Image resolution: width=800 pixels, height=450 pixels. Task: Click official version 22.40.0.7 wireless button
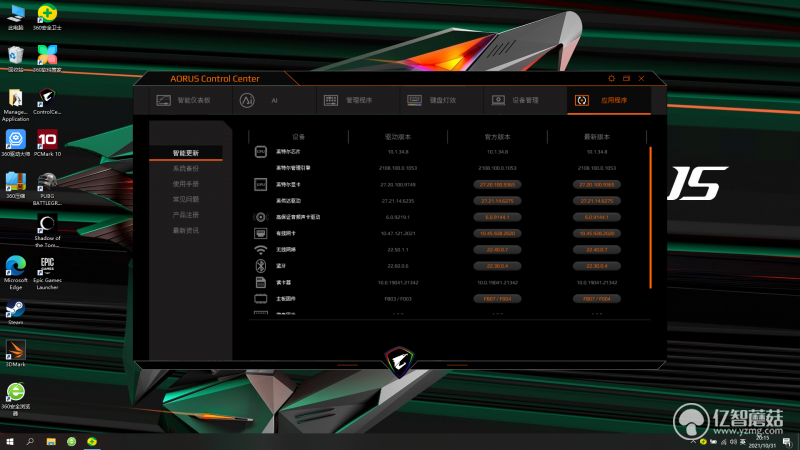[497, 250]
